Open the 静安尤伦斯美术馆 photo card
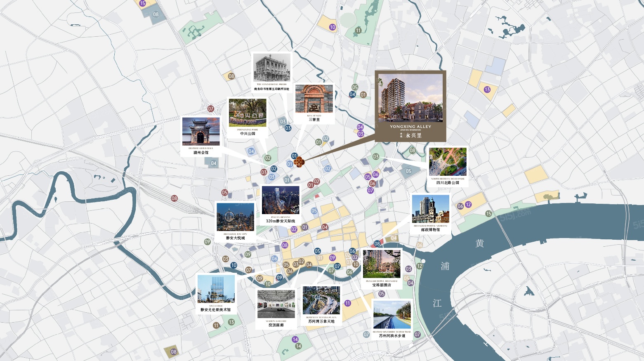644x361 pixels. 216,294
